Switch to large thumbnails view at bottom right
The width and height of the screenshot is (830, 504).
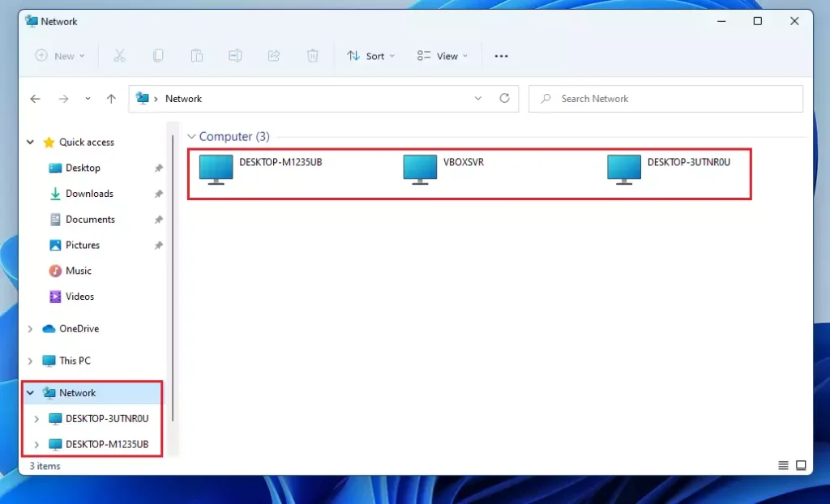point(800,465)
